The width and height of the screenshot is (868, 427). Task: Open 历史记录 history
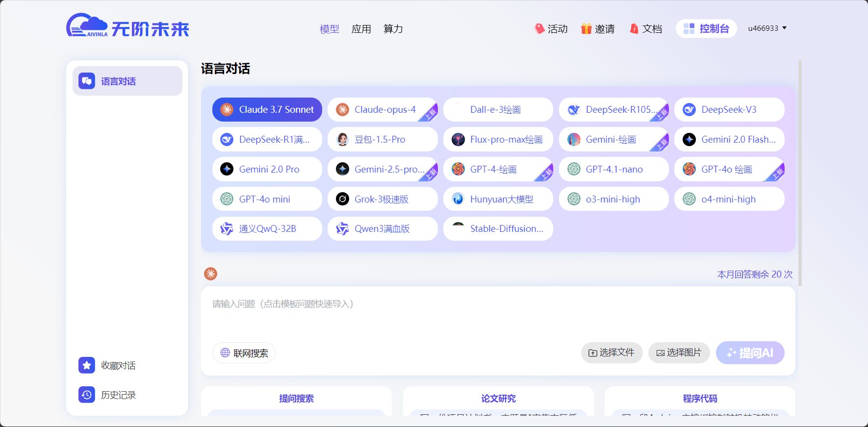click(x=128, y=395)
